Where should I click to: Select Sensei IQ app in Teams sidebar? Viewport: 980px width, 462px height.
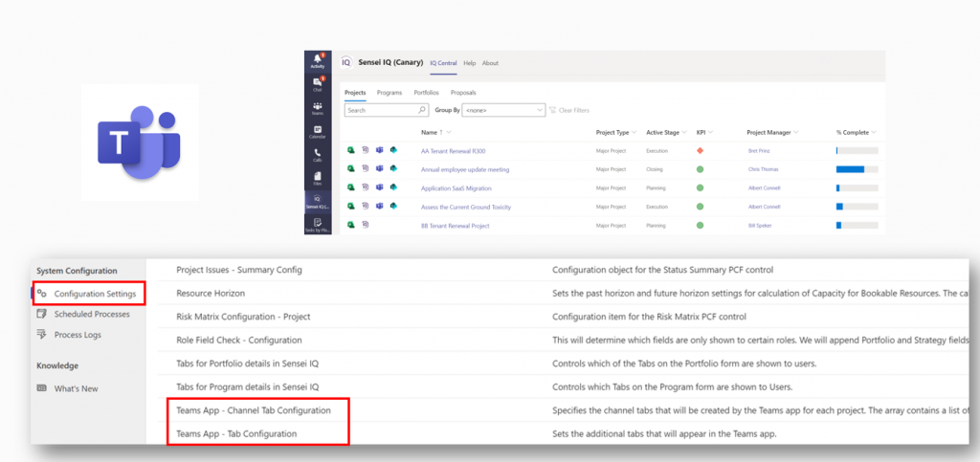tap(318, 201)
